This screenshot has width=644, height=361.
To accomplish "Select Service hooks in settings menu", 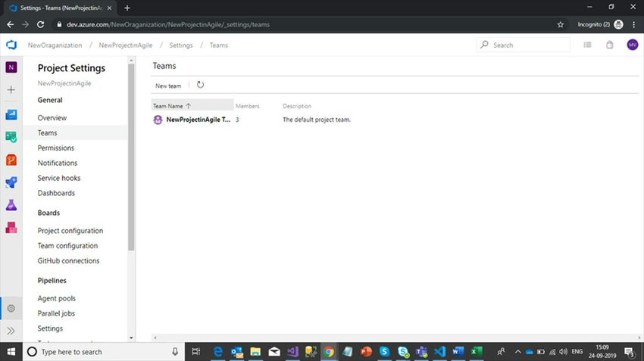I will pos(59,178).
